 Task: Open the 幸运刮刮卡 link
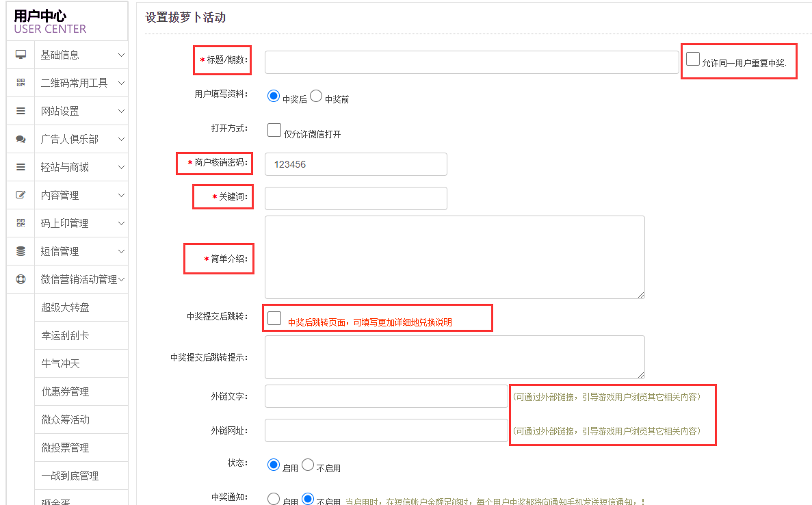point(66,335)
